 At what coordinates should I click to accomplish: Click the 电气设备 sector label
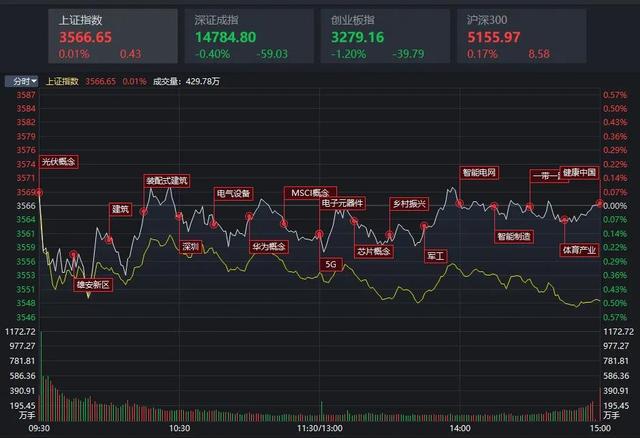[x=234, y=193]
